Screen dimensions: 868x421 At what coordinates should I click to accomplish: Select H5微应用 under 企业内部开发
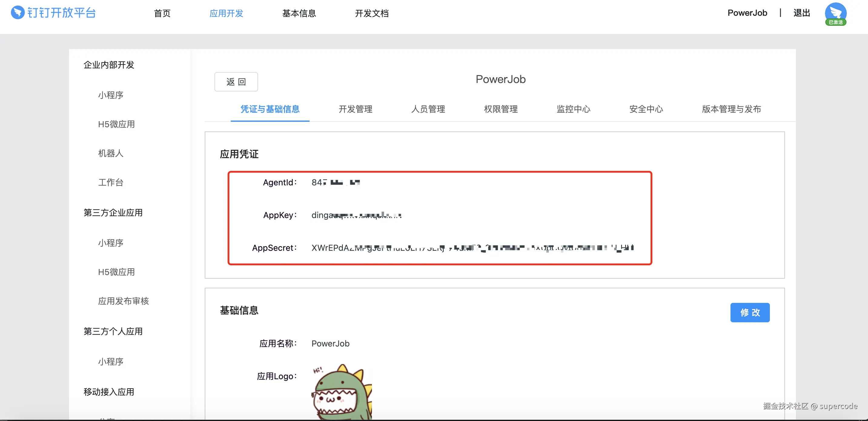(x=116, y=124)
